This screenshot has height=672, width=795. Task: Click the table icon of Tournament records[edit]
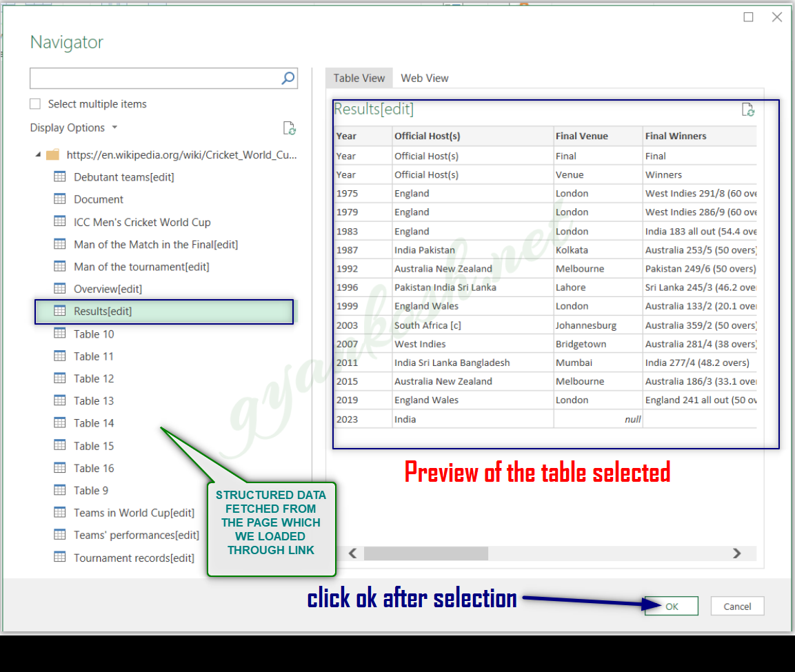tap(60, 557)
